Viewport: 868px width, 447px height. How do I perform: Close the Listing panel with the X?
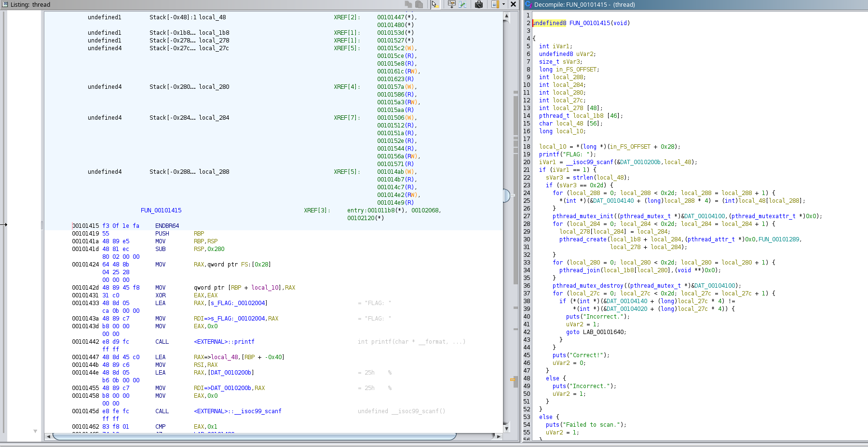tap(514, 4)
